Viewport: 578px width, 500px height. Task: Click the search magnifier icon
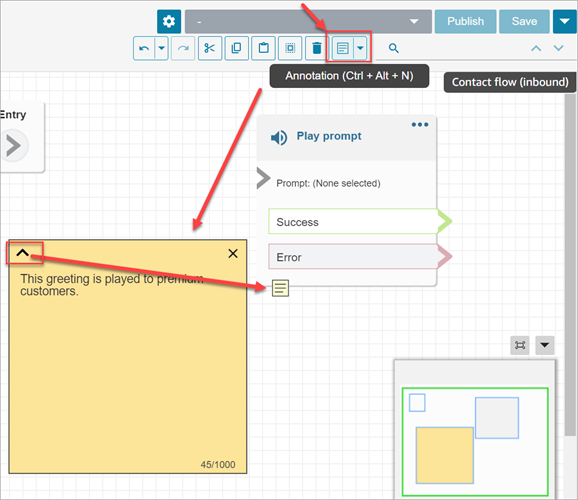(393, 48)
